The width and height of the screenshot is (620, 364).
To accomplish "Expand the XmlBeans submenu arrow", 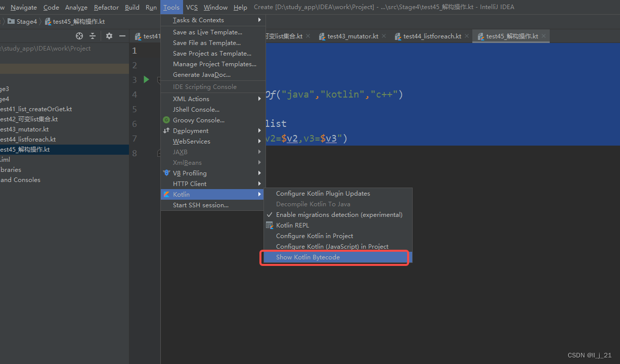I will [x=259, y=162].
